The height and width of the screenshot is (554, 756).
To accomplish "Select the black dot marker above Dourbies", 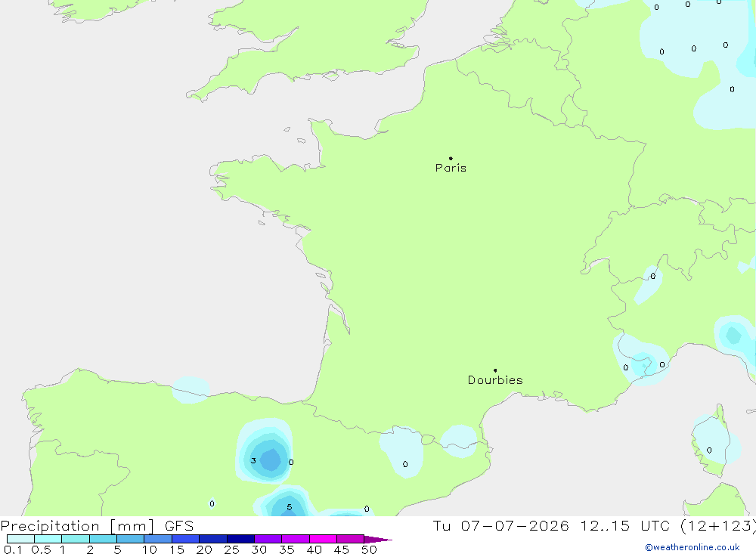I will click(x=495, y=370).
